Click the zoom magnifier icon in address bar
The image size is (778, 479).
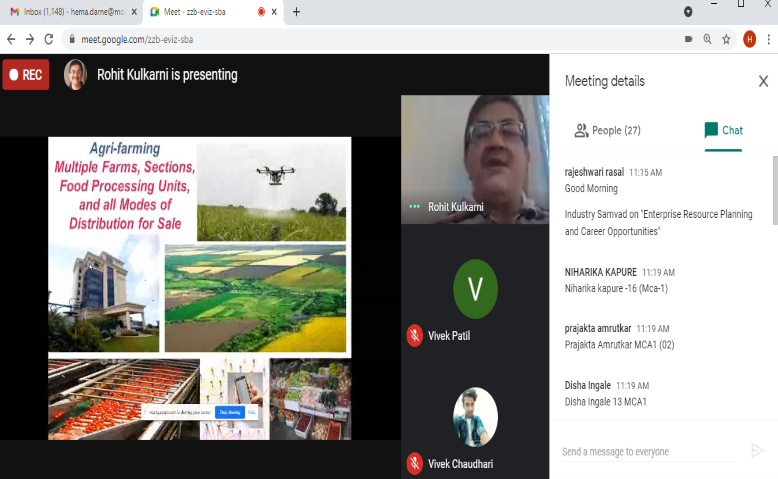[x=707, y=39]
